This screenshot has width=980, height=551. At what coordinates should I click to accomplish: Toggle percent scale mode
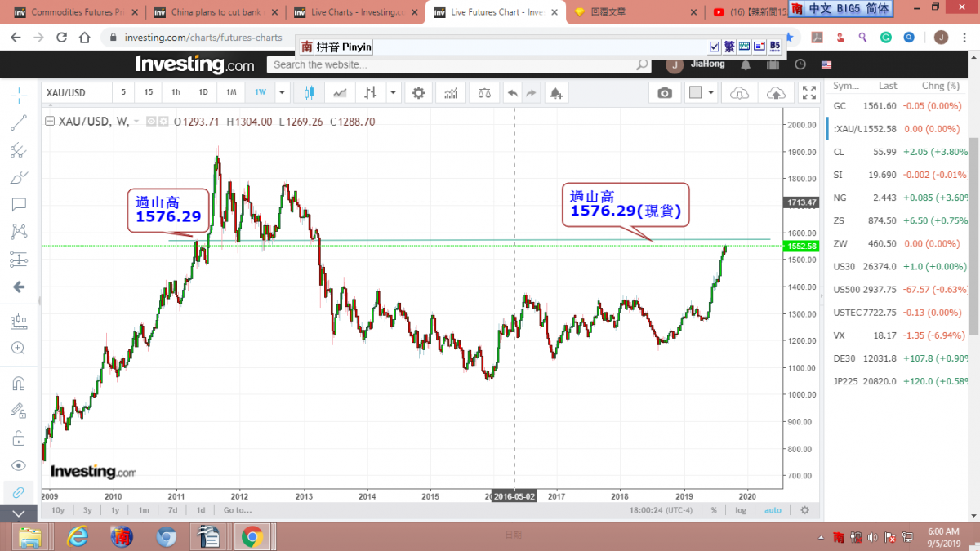714,510
